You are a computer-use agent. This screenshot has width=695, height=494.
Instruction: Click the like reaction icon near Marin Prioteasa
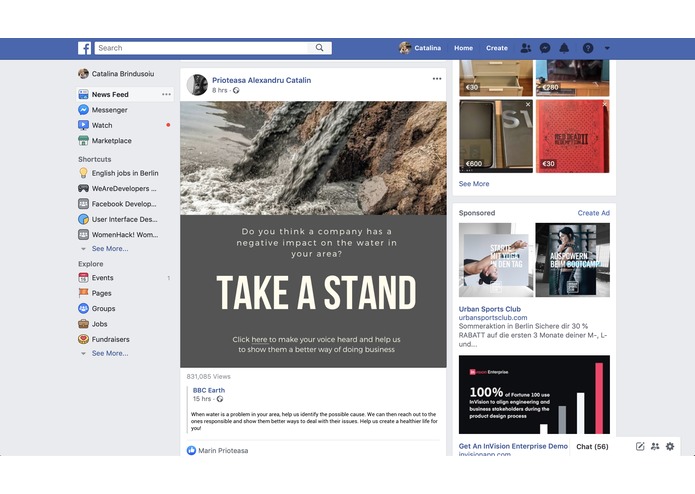(191, 451)
